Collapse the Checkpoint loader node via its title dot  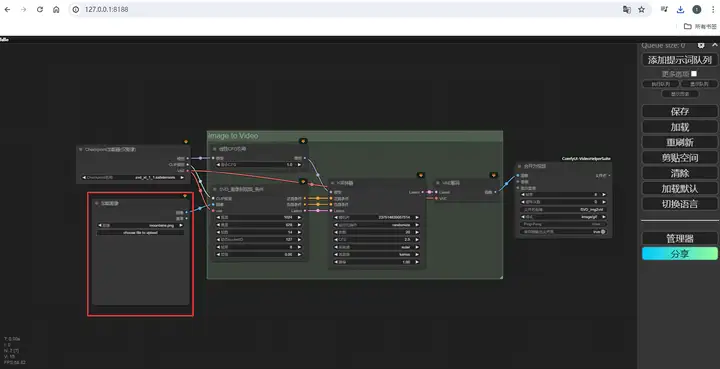pyautogui.click(x=81, y=150)
